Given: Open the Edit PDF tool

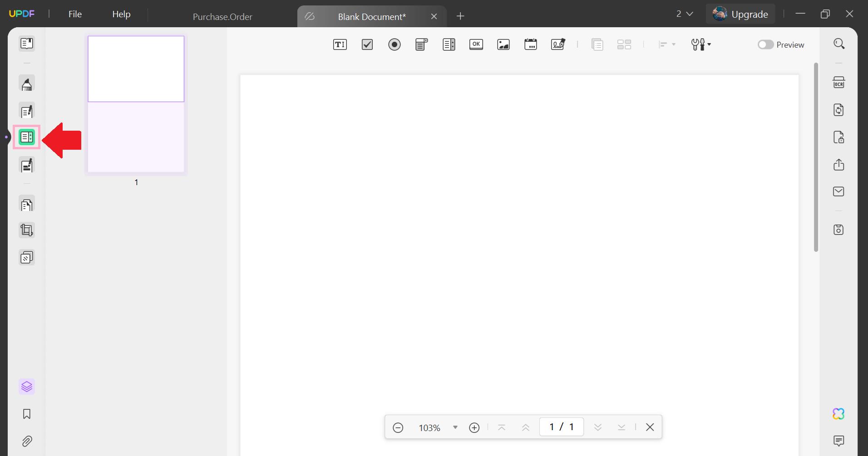Looking at the screenshot, I should [x=27, y=111].
